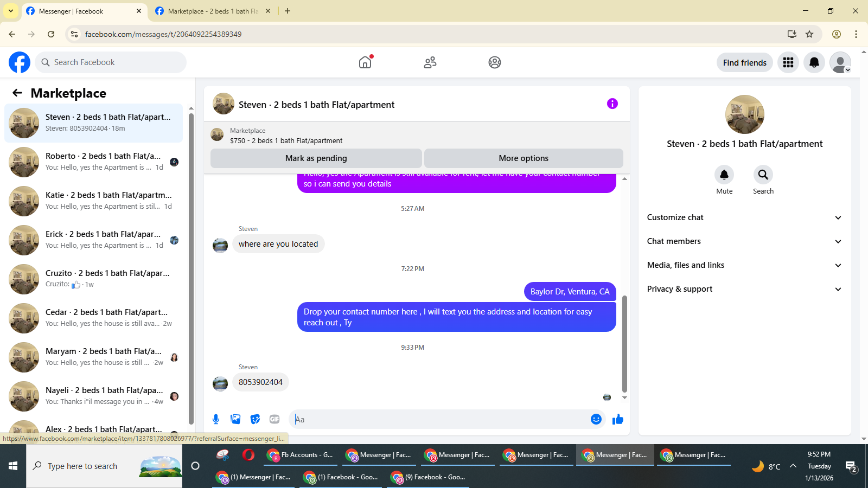Open Katie's conversation in the list
Screen dimensions: 868x488
coord(94,201)
